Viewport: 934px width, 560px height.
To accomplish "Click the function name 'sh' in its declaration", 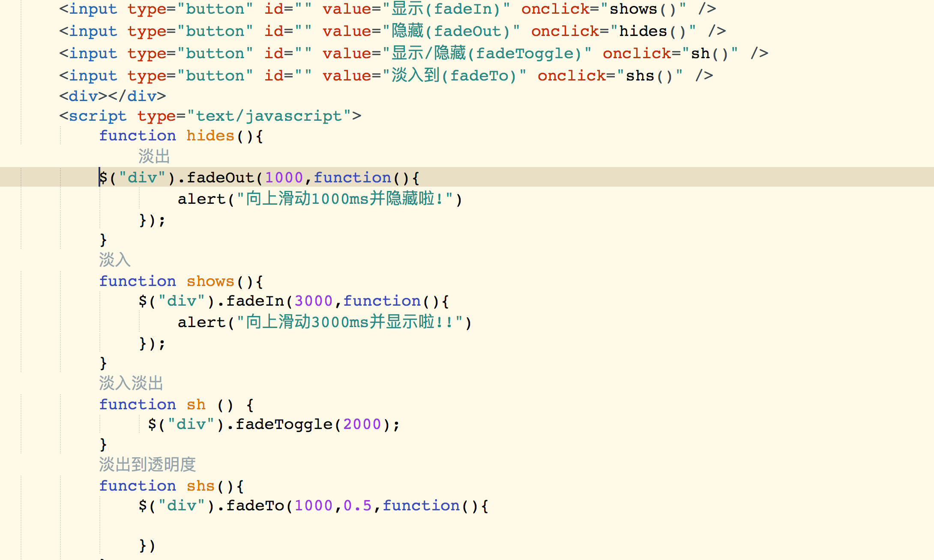I will coord(196,405).
